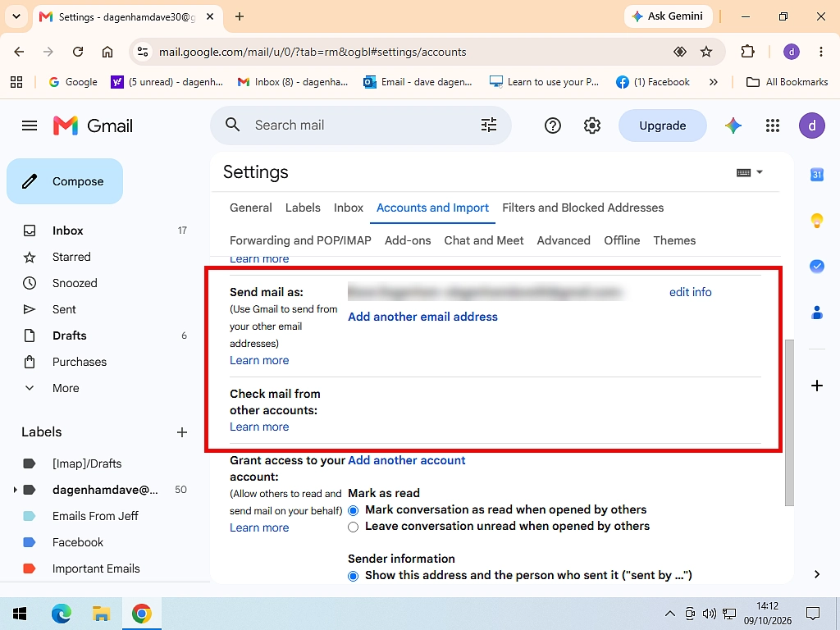Show hidden system tray icons chevron
The width and height of the screenshot is (840, 630).
click(669, 614)
